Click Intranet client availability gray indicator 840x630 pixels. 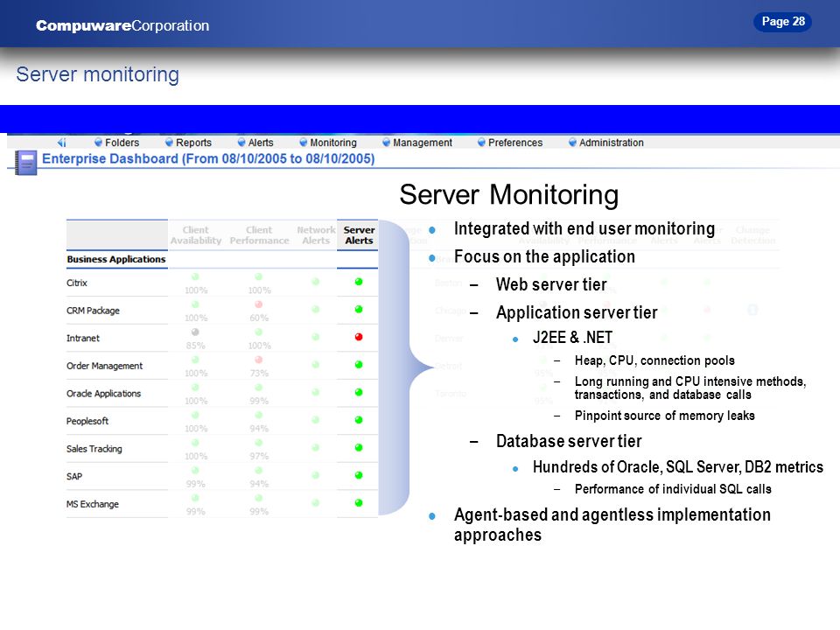click(x=195, y=332)
